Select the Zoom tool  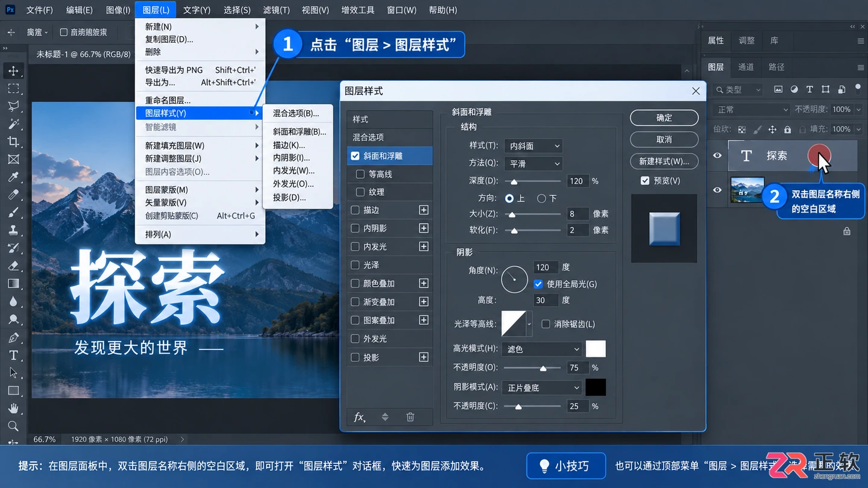13,426
